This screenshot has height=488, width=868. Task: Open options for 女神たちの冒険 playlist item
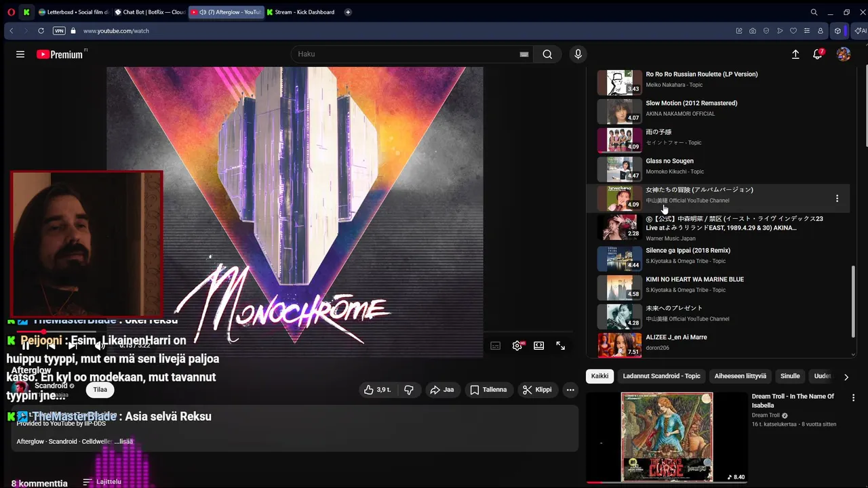click(x=837, y=199)
